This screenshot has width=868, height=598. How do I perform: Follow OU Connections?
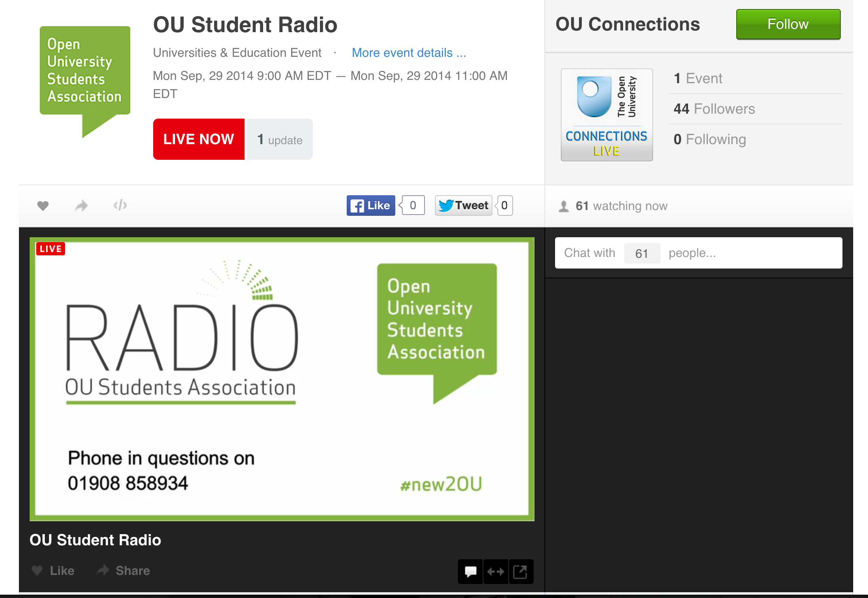pos(788,24)
